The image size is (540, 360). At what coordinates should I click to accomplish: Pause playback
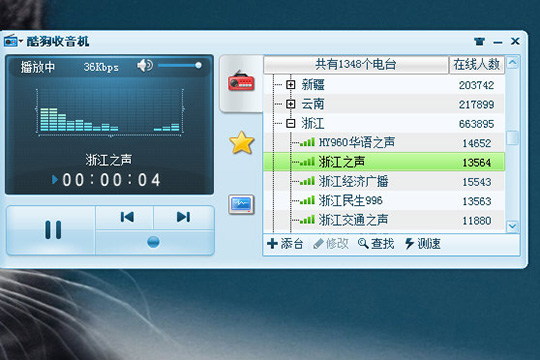click(x=53, y=230)
